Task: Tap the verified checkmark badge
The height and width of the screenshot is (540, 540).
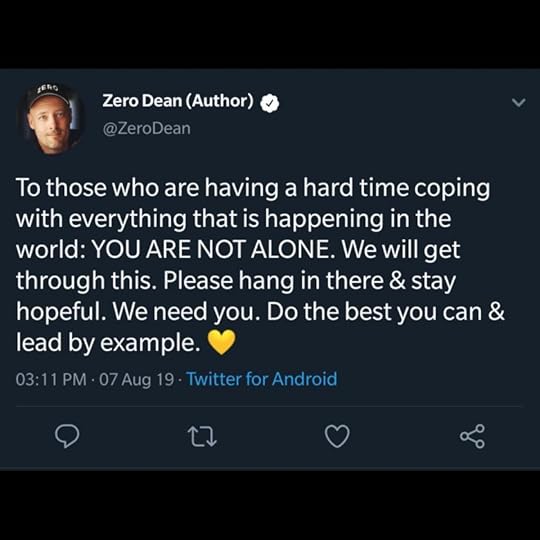Action: pos(270,103)
